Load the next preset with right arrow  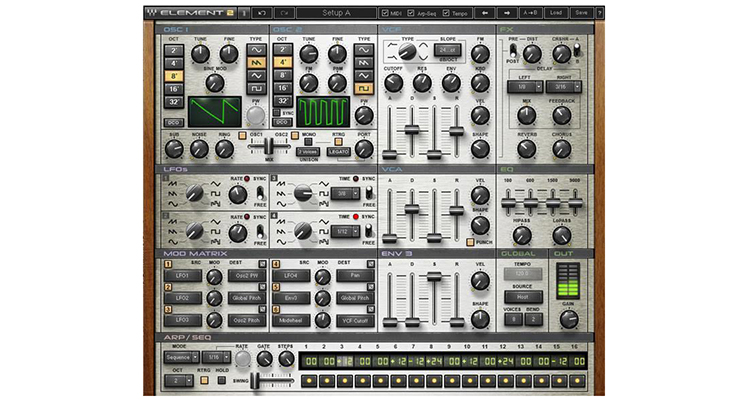tap(507, 13)
